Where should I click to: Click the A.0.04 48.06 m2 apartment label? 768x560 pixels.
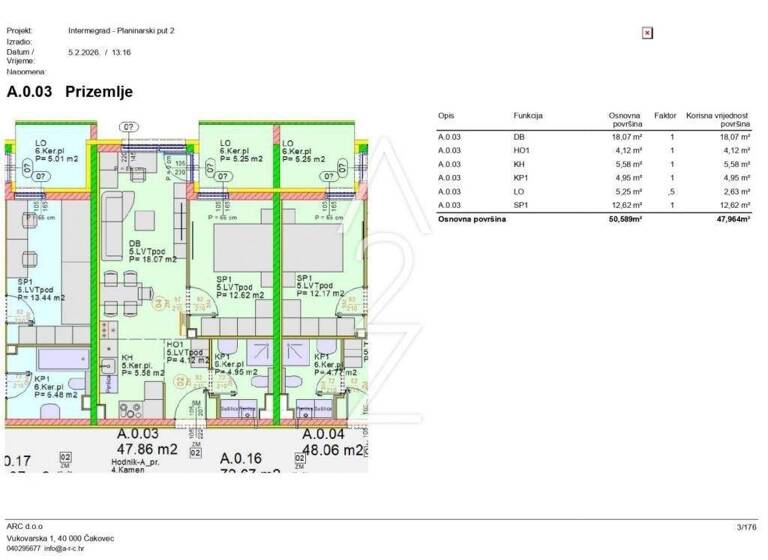332,442
